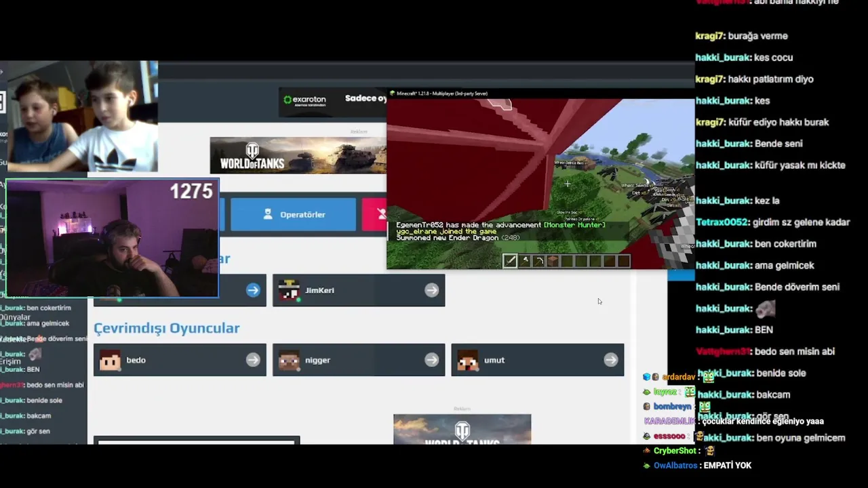Click kragi7's 'burağa verme' chat message
868x488 pixels.
pos(742,36)
